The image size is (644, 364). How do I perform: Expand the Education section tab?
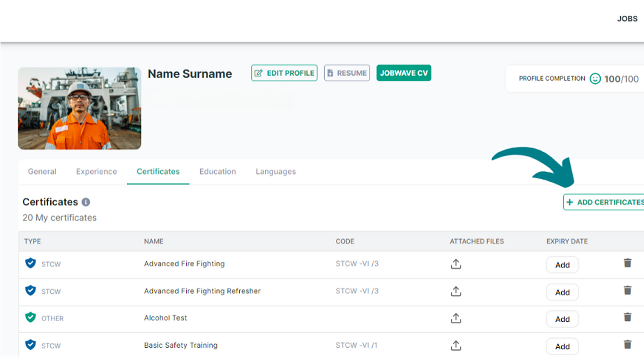[217, 171]
